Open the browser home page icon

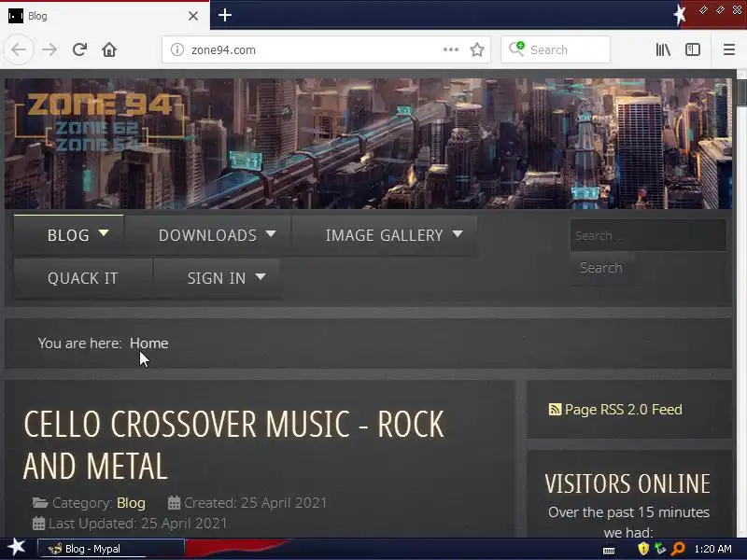click(109, 49)
